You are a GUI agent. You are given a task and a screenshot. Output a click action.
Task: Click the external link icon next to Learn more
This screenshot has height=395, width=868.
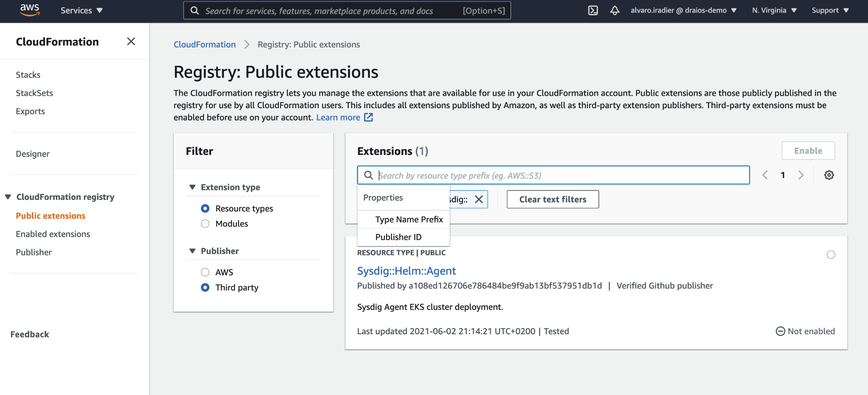point(368,117)
